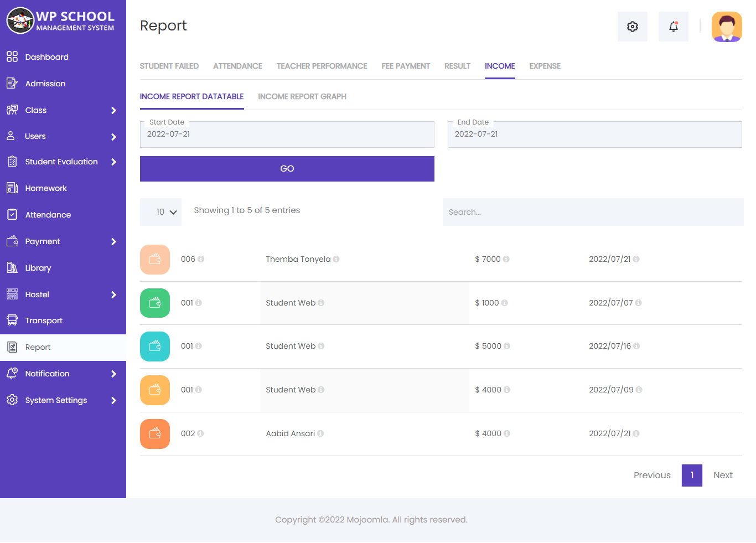The image size is (756, 543).
Task: Open the Fee Payment tab
Action: click(x=406, y=66)
